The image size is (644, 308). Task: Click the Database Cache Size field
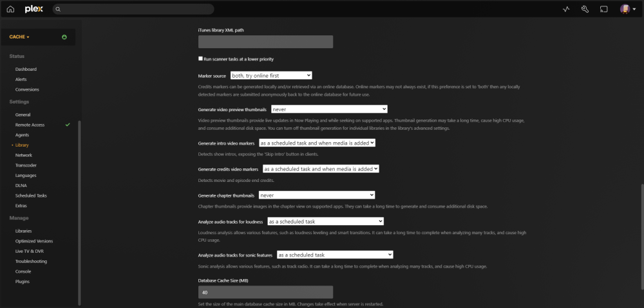[x=265, y=292]
